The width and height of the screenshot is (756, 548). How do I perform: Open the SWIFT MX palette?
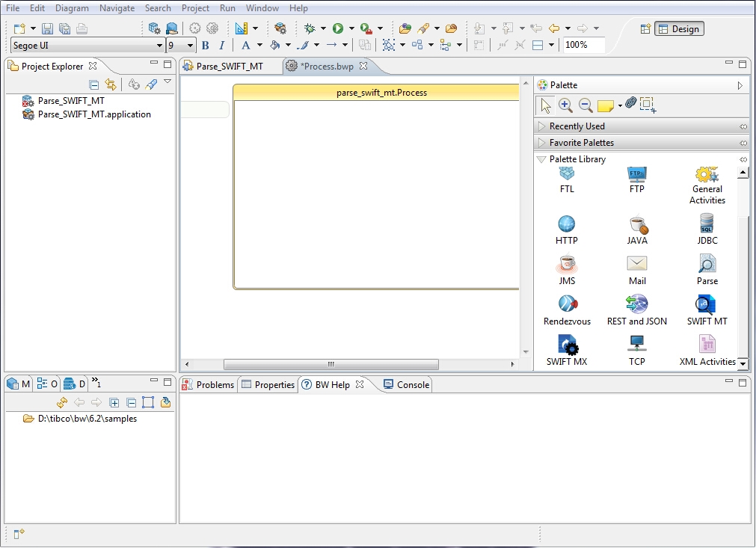[x=567, y=351]
